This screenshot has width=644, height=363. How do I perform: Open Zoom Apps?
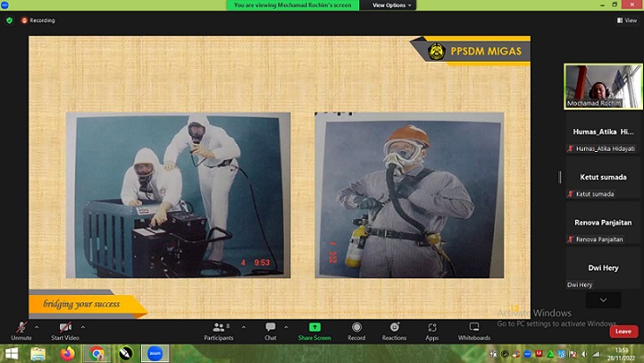[x=432, y=332]
